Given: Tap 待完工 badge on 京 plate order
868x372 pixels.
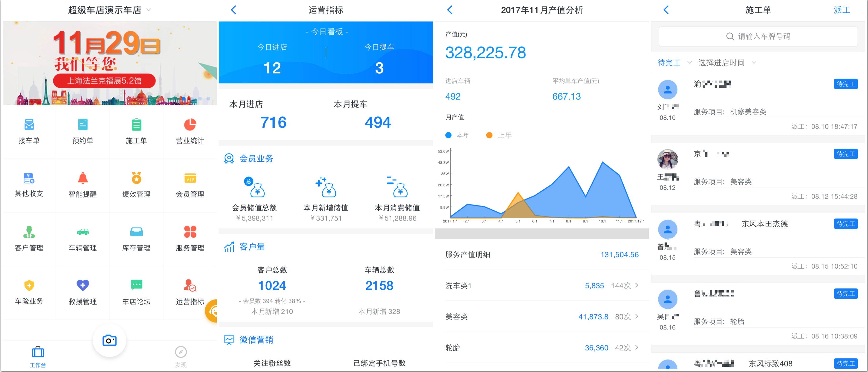Looking at the screenshot, I should (x=846, y=154).
